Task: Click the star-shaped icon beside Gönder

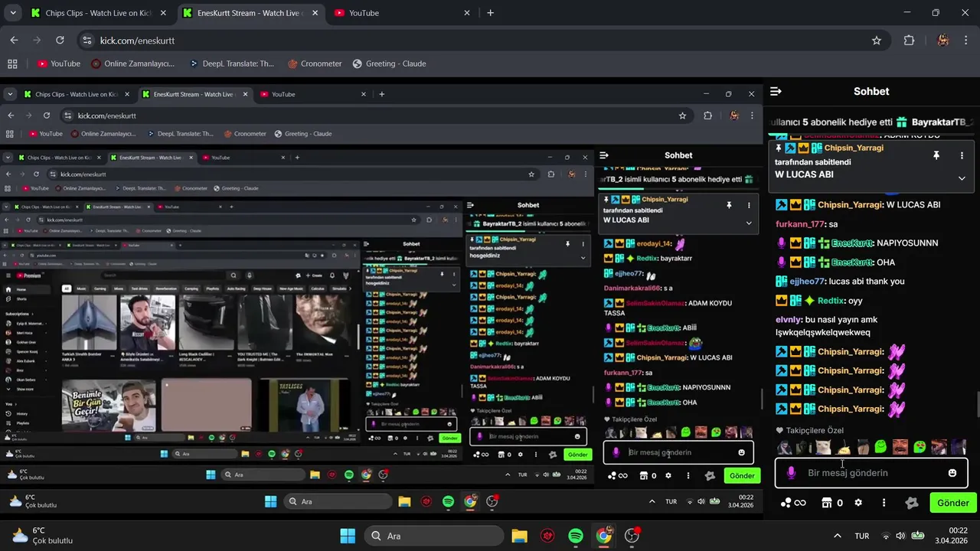Action: 911,503
